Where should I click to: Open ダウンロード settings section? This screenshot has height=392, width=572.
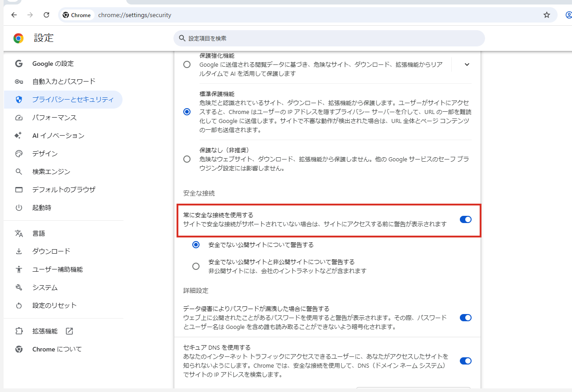point(63,251)
